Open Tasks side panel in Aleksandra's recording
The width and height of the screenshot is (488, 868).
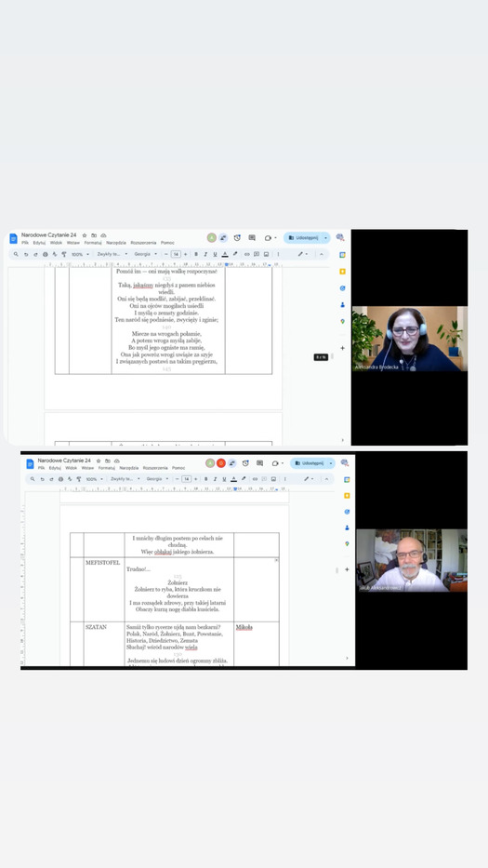click(342, 287)
